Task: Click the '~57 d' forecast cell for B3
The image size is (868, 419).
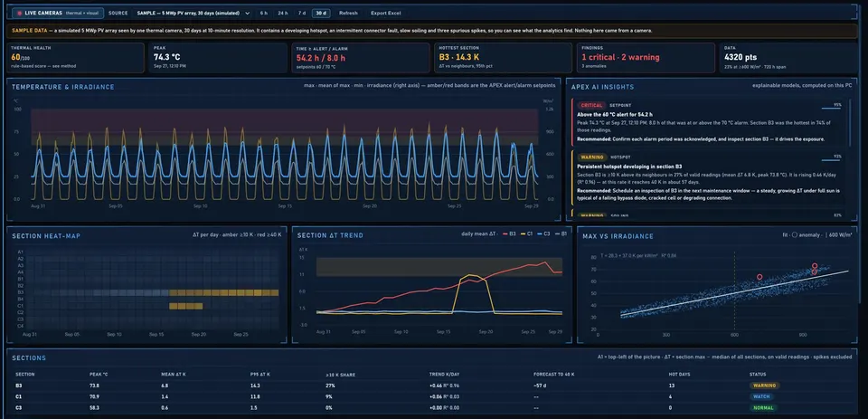Action: [x=540, y=386]
